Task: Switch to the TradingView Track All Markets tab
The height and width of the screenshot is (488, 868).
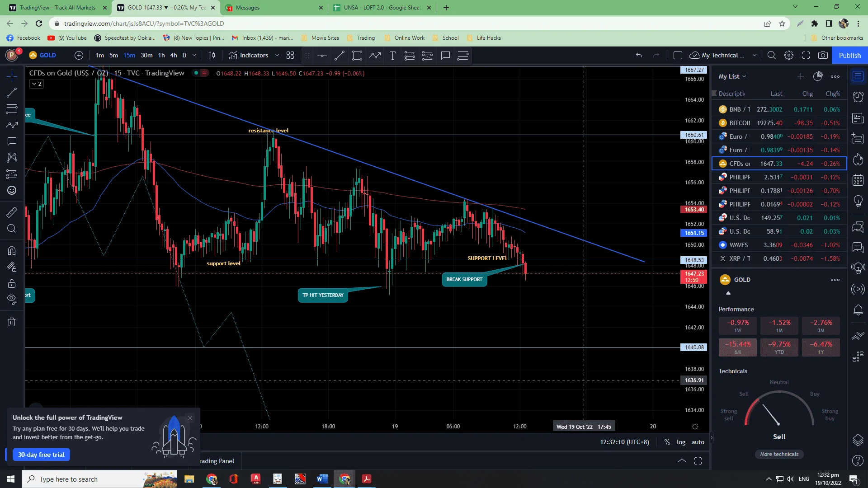Action: coord(57,8)
